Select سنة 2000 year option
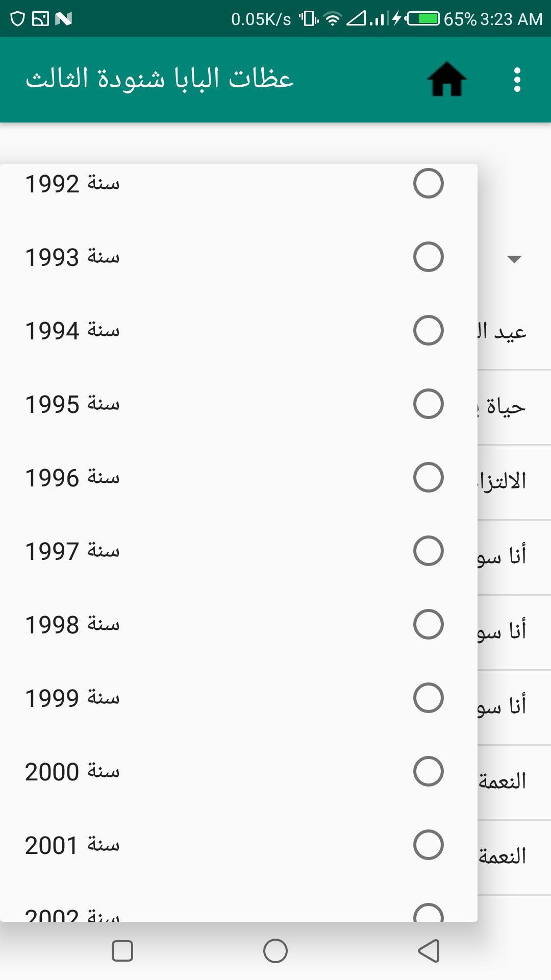This screenshot has height=980, width=551. (x=72, y=771)
